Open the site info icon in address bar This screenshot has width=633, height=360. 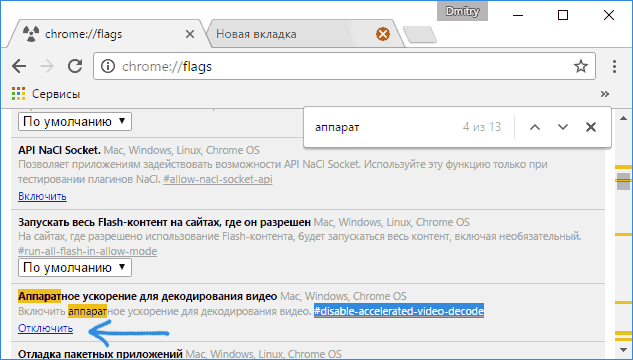pyautogui.click(x=107, y=66)
